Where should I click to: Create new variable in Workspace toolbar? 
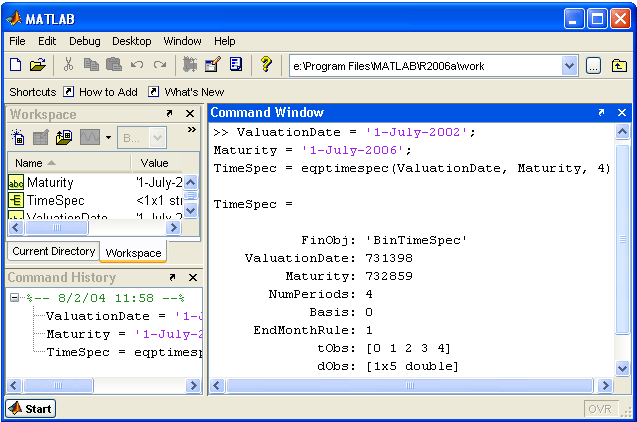pos(17,137)
